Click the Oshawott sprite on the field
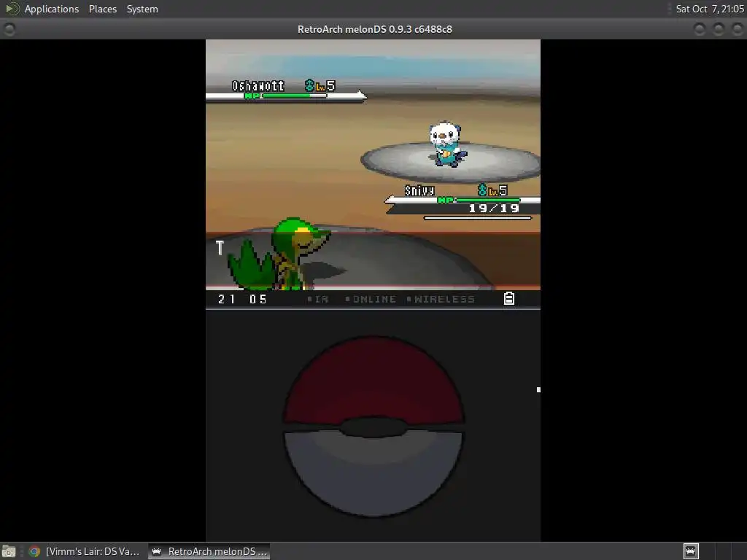Viewport: 747px width, 560px height. pos(447,144)
